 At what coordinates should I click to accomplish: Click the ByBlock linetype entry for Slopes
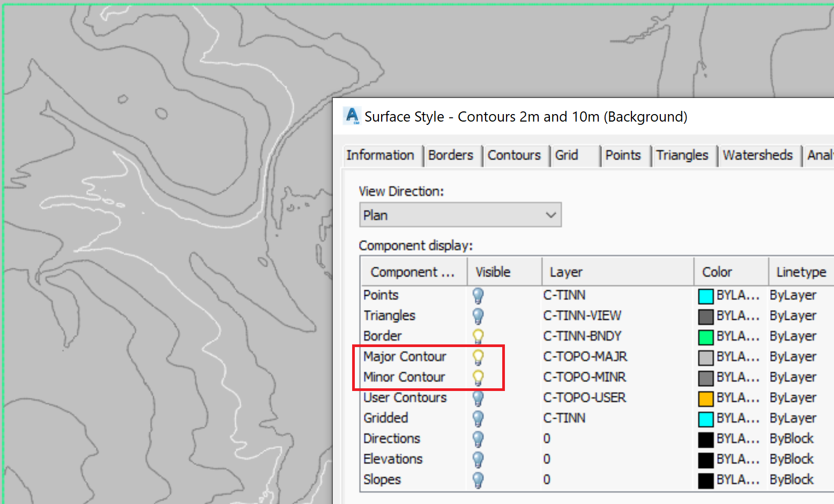point(791,480)
